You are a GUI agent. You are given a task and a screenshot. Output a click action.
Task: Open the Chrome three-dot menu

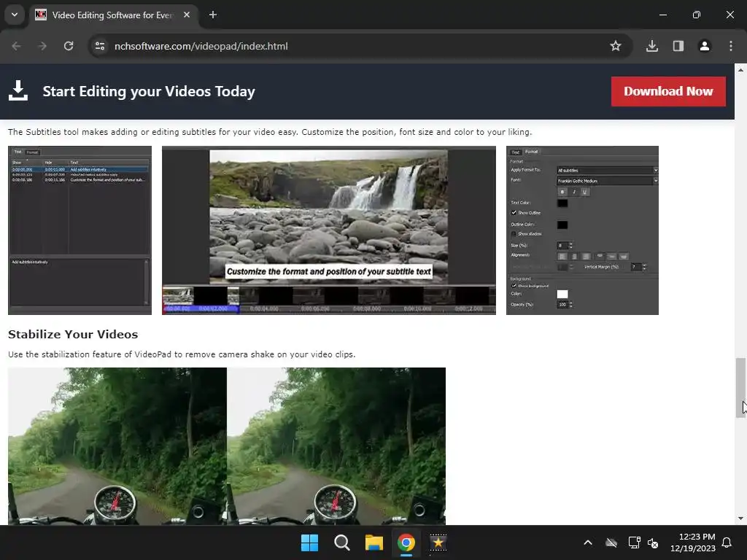(731, 46)
